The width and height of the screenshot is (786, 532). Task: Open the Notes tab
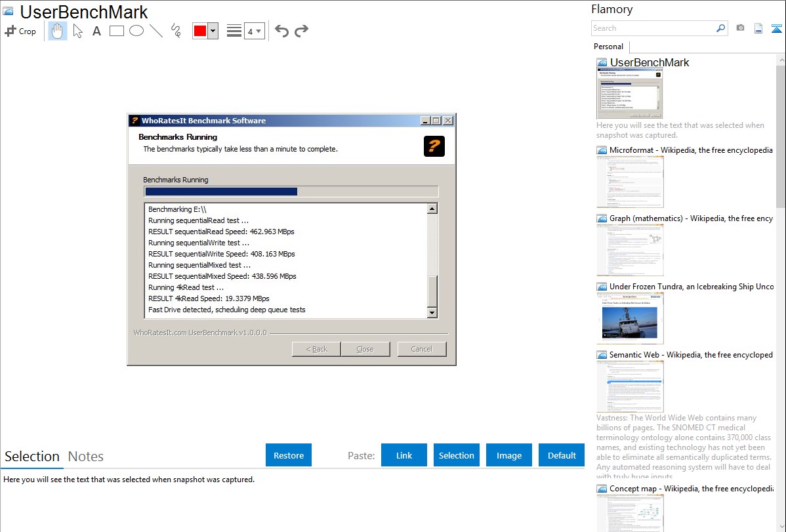click(x=86, y=457)
